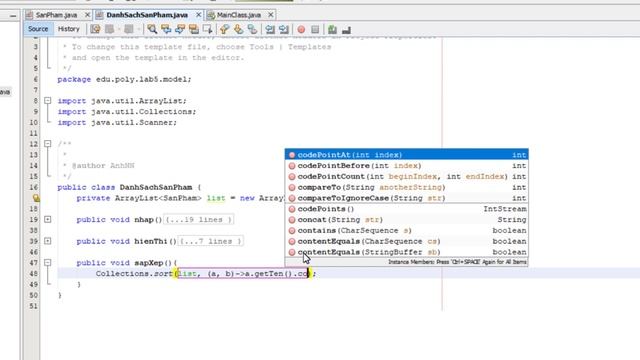Click the '@author AnhNN' comment
640x360 pixels.
coord(103,166)
